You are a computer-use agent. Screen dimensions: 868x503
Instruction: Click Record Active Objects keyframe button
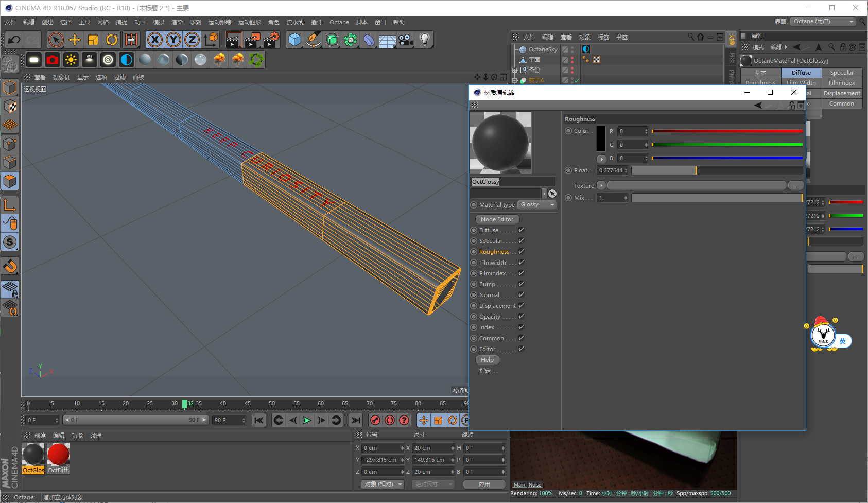pyautogui.click(x=375, y=420)
